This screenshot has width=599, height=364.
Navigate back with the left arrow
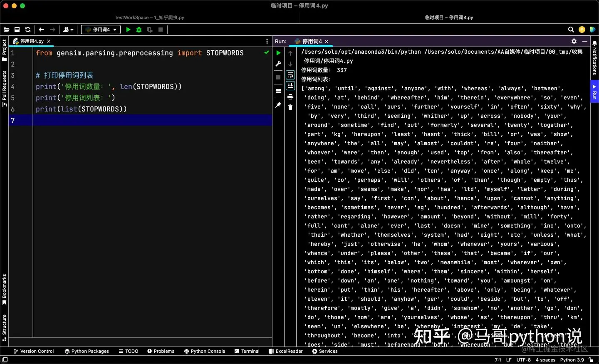[41, 30]
